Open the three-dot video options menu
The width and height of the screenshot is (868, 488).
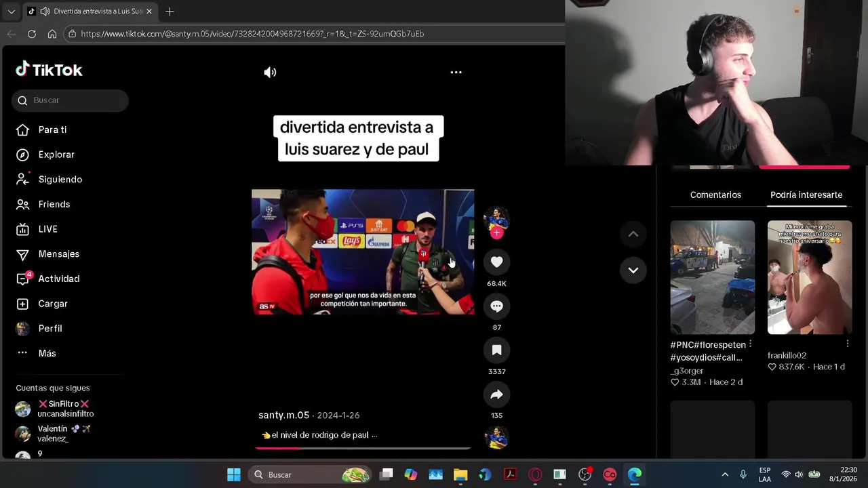(x=456, y=73)
